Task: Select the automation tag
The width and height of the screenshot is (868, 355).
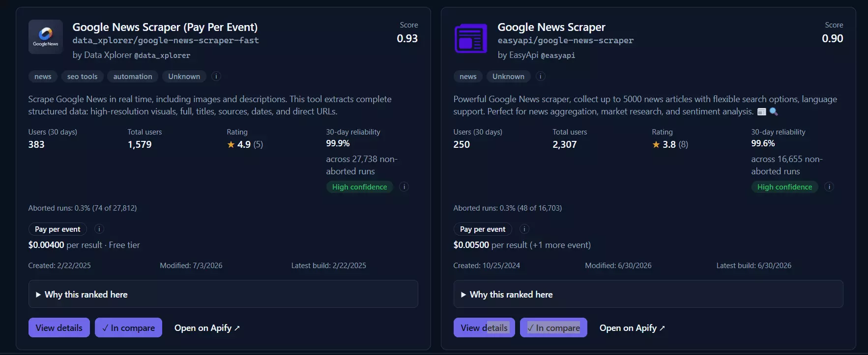Action: [x=133, y=77]
